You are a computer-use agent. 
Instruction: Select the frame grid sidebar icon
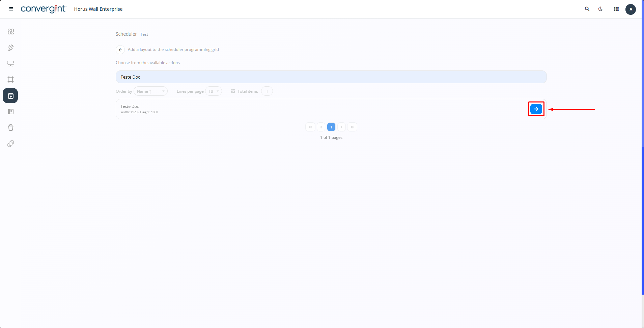tap(11, 80)
